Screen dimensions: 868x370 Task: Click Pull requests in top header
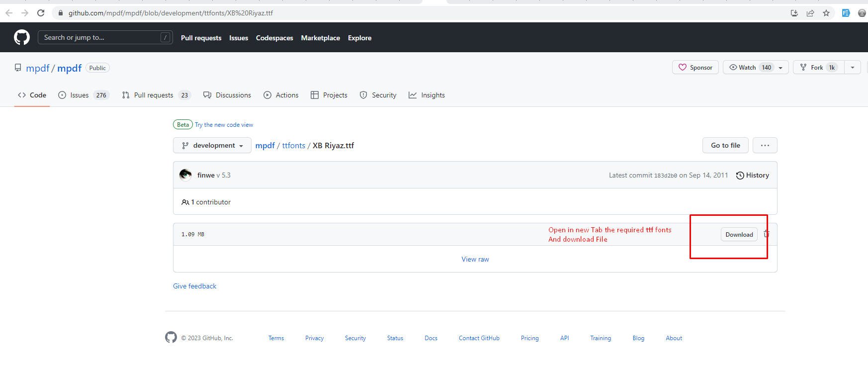(201, 38)
